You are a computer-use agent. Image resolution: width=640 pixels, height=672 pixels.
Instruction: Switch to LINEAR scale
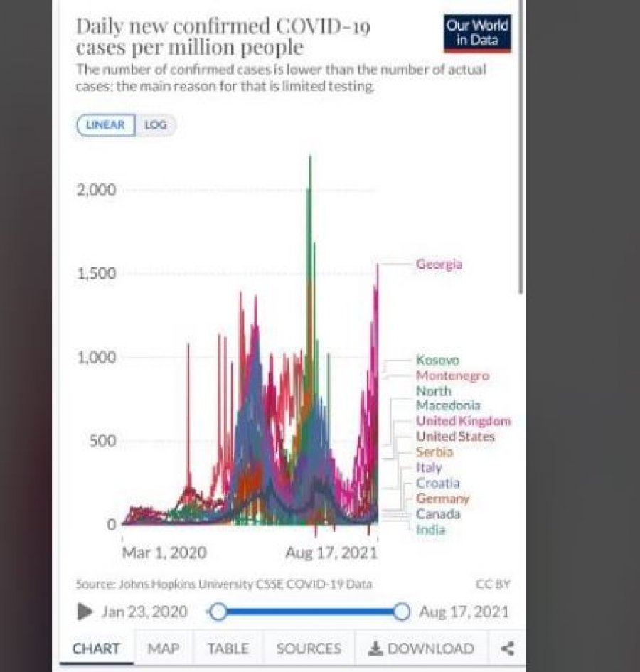(105, 125)
